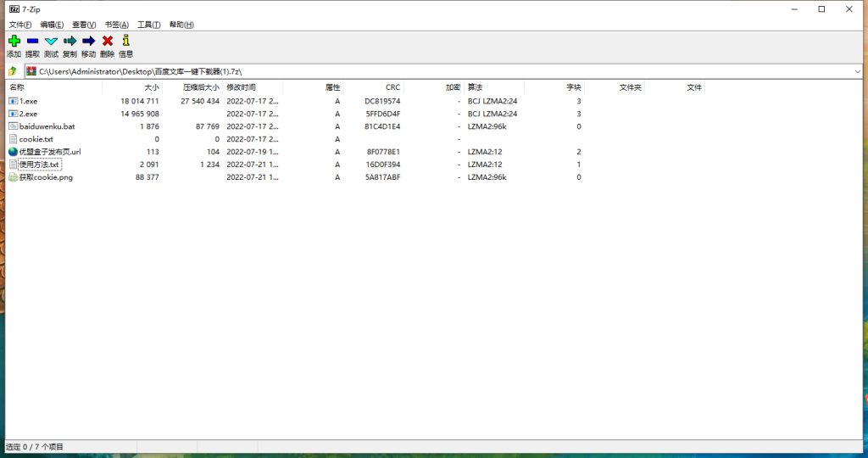This screenshot has height=458, width=868.
Task: Click the Move (移动) arrow icon
Action: tap(88, 41)
